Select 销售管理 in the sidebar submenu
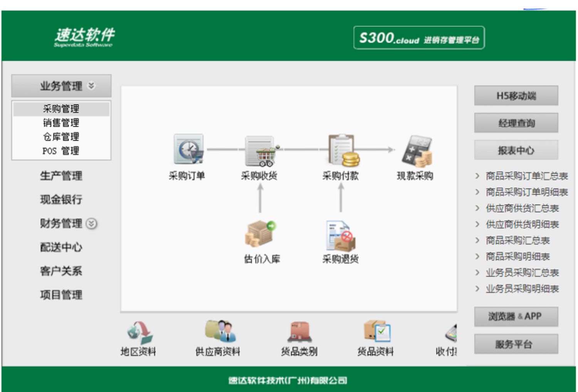Image resolution: width=578 pixels, height=392 pixels. [x=61, y=123]
